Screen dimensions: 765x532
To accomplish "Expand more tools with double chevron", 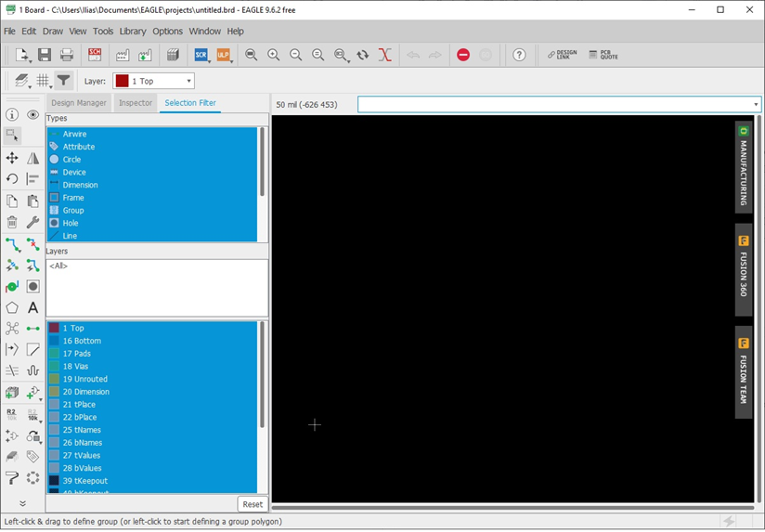I will [x=22, y=503].
